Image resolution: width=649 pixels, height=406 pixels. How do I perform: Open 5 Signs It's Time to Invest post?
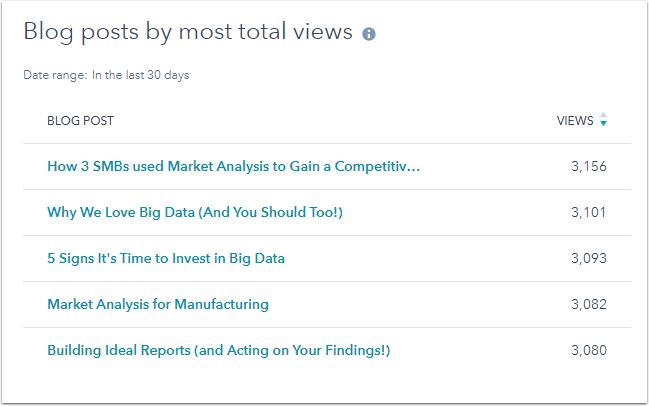(166, 258)
